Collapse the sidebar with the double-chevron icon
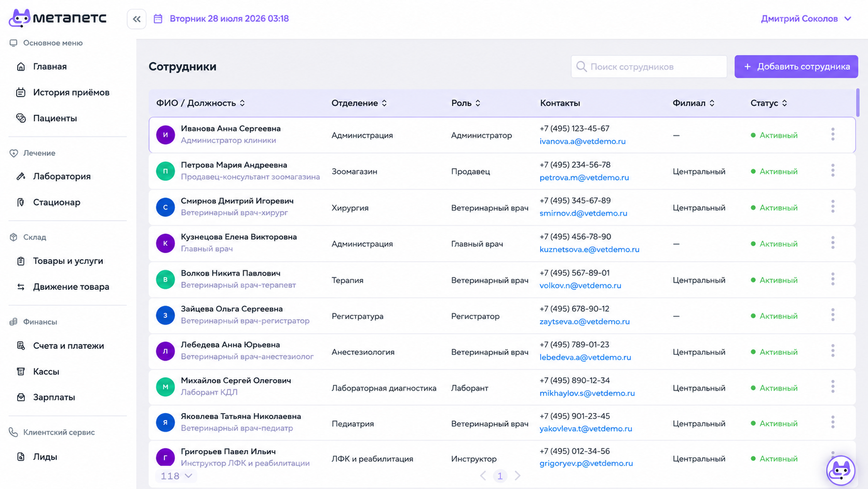868x489 pixels. coord(137,19)
